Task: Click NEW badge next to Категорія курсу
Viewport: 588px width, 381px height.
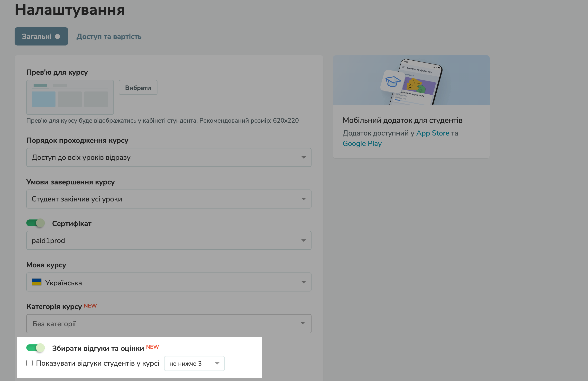Action: [90, 306]
